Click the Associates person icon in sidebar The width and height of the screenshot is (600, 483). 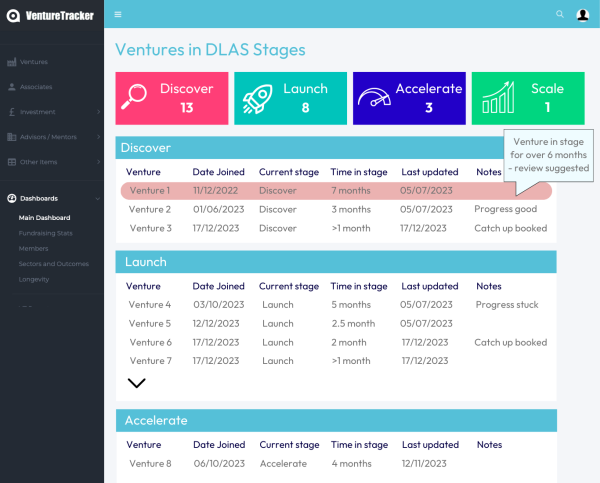tap(11, 87)
